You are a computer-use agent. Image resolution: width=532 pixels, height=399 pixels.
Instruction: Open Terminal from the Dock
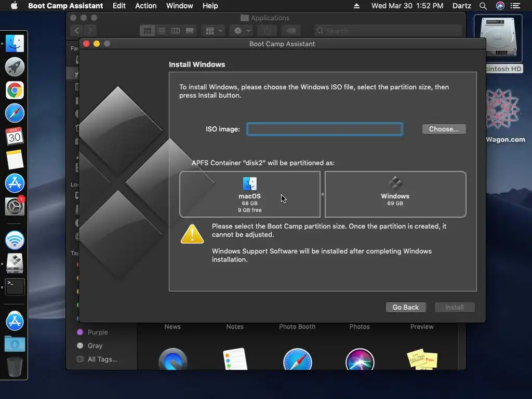point(15,287)
